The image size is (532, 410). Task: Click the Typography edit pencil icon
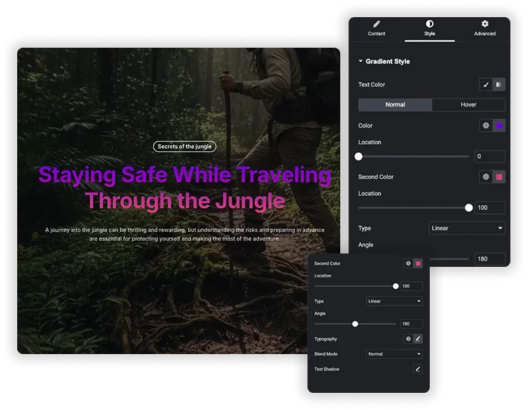point(418,339)
